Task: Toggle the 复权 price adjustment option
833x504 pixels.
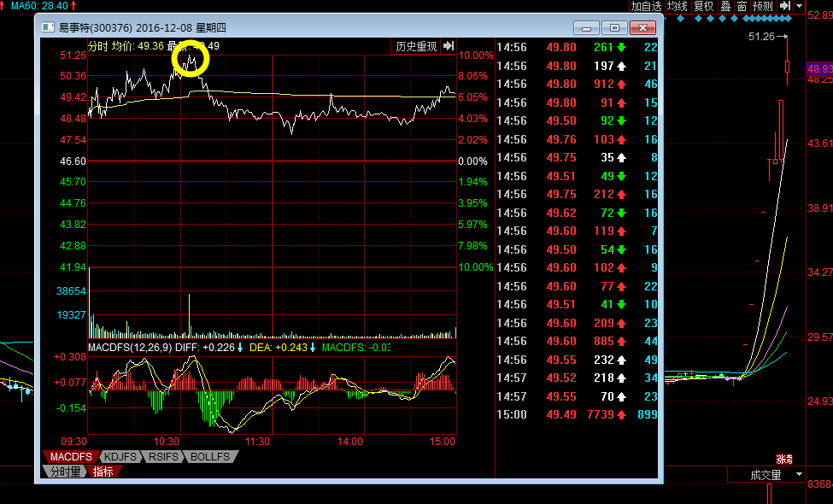Action: tap(704, 6)
